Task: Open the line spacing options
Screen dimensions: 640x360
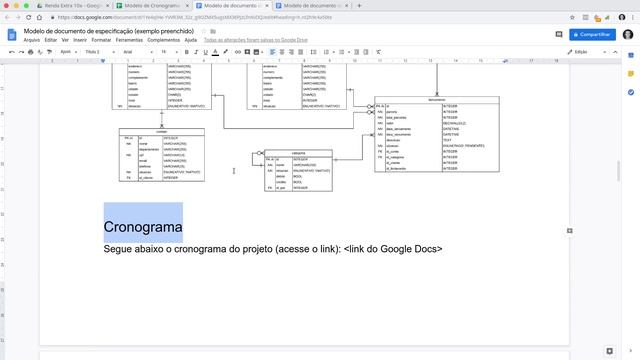Action: (x=313, y=52)
